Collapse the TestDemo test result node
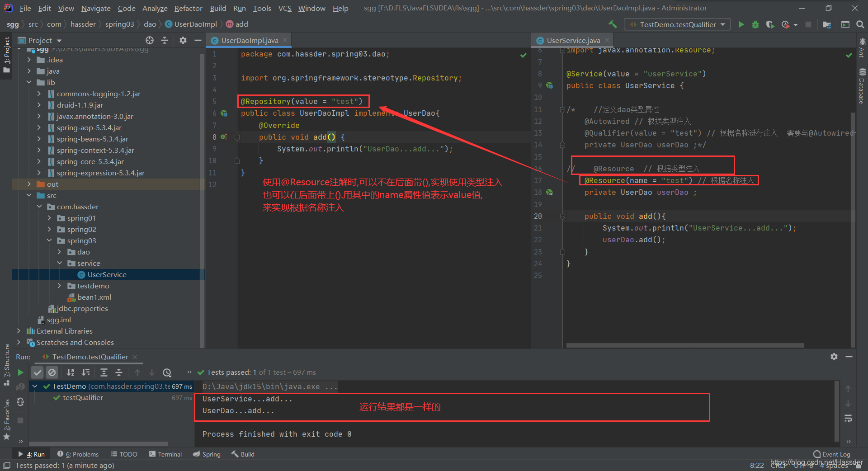Screen dimensions: 868x471 click(x=35, y=386)
